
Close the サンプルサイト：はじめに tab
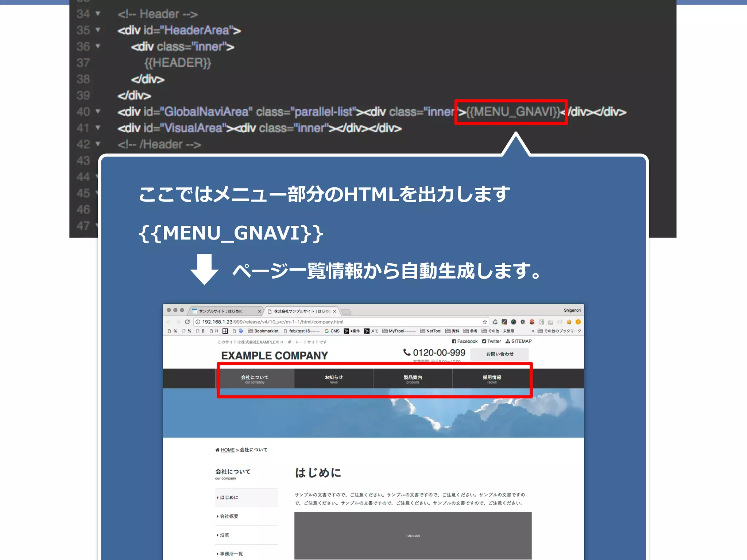click(259, 311)
